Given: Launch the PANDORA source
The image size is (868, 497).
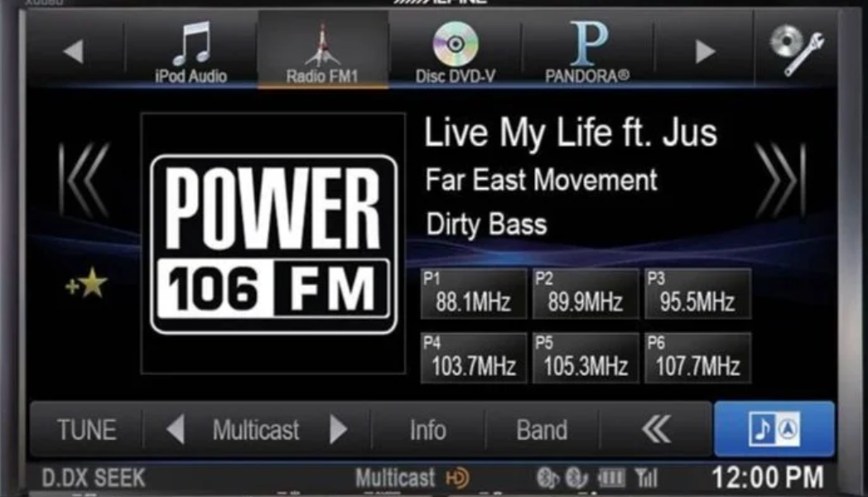Looking at the screenshot, I should coord(587,51).
